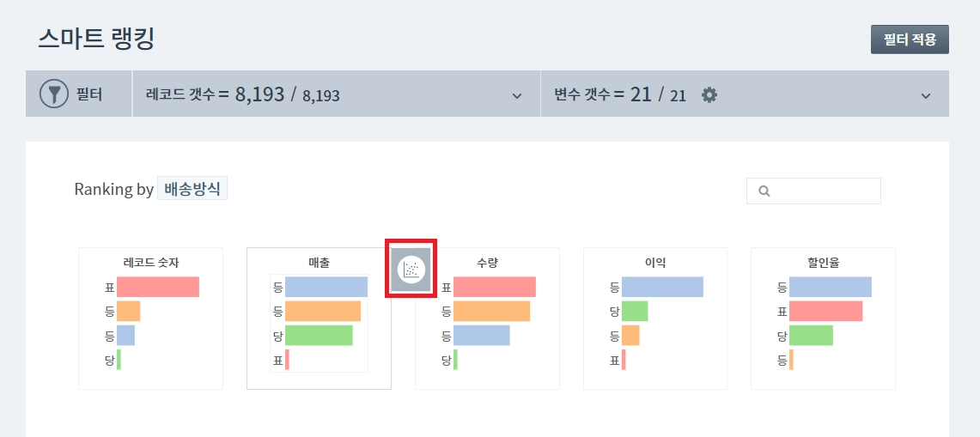Click top red bar in 레코드 숫자
This screenshot has height=437, width=980.
coord(158,287)
